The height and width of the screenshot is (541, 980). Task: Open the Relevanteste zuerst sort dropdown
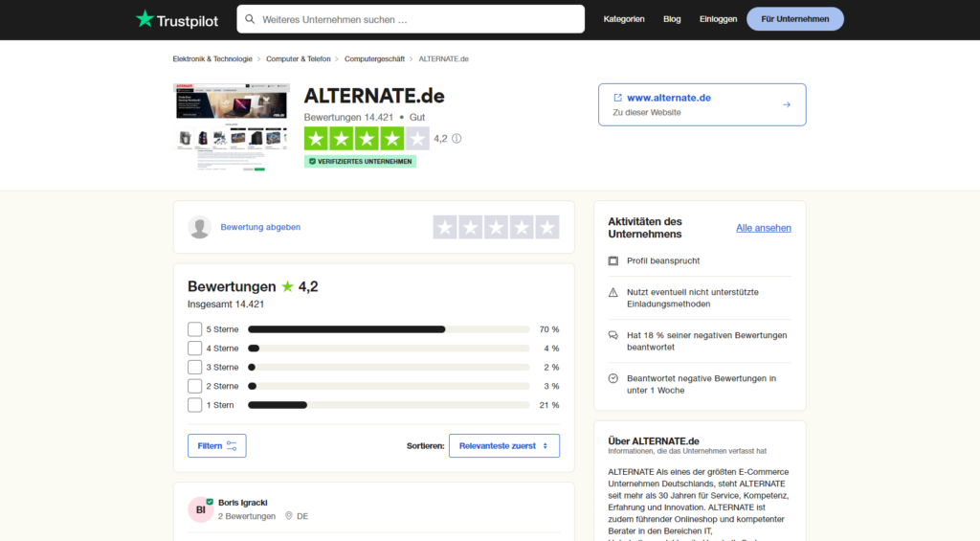503,446
